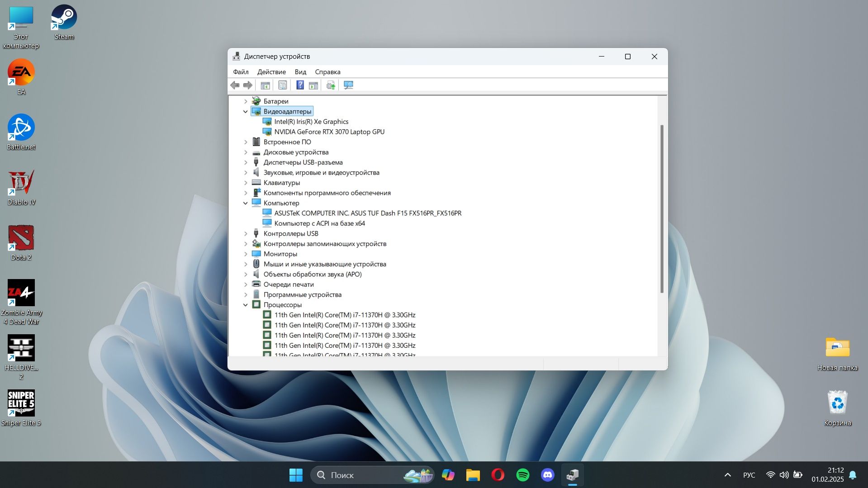Open Spotify from the taskbar
Viewport: 868px width, 488px height.
(522, 475)
